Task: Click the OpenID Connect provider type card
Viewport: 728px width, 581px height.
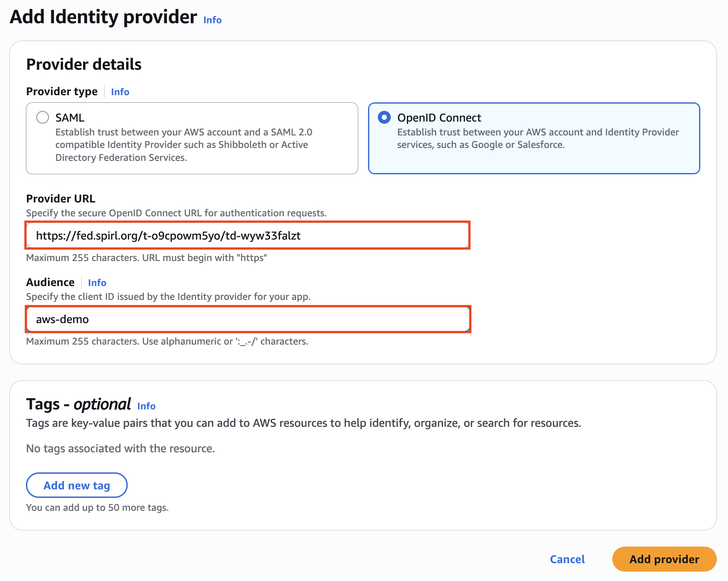Action: pyautogui.click(x=534, y=139)
